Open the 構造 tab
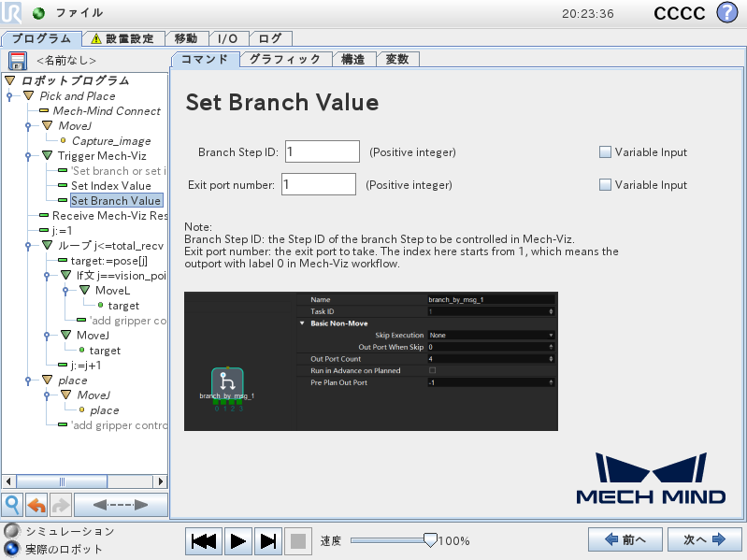The image size is (747, 560). pyautogui.click(x=353, y=60)
